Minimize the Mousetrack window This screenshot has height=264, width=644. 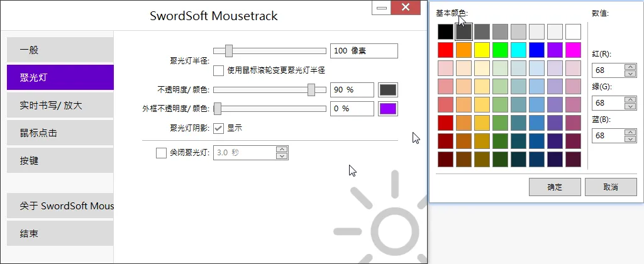pos(381,8)
